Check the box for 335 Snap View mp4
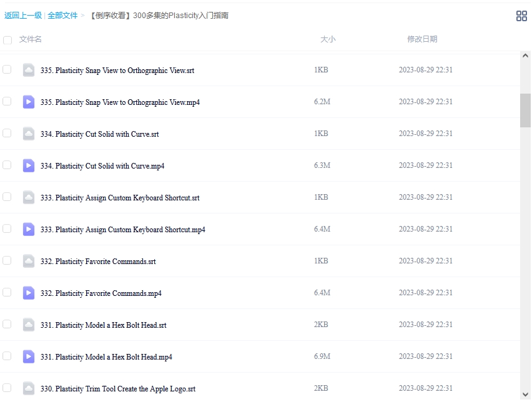The width and height of the screenshot is (532, 407). tap(7, 101)
